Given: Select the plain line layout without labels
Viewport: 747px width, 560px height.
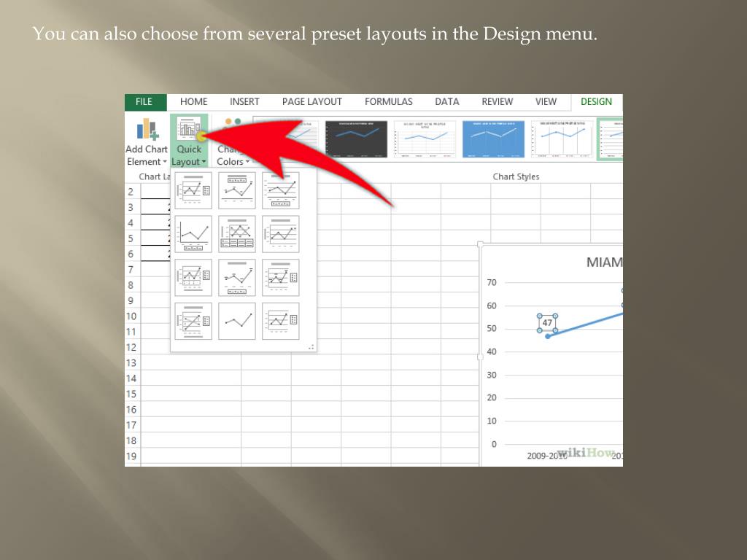Looking at the screenshot, I should click(x=236, y=321).
